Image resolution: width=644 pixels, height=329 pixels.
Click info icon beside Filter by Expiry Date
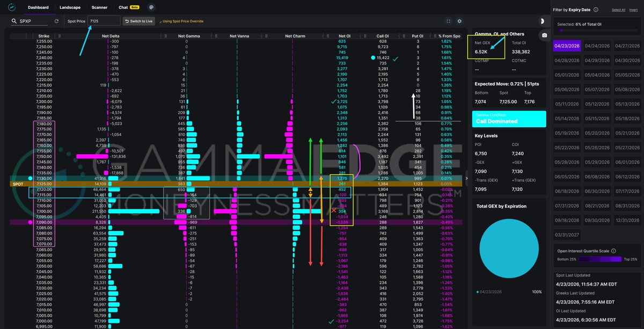tap(596, 10)
